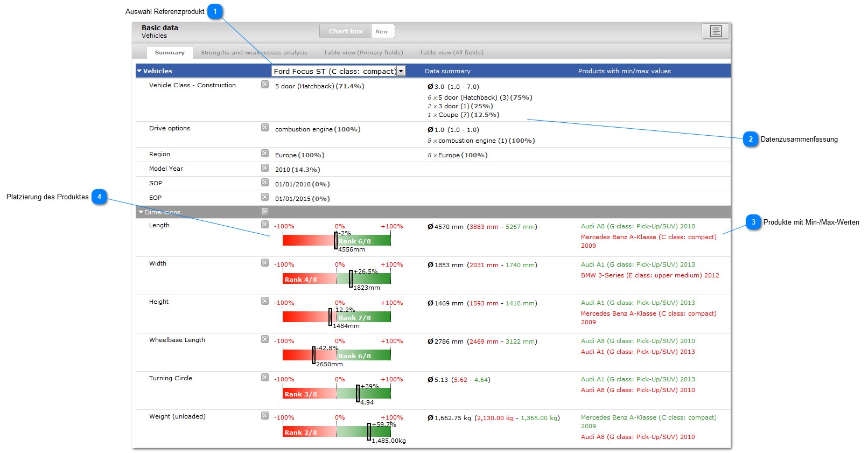This screenshot has height=453, width=868.
Task: Remove the EOP row
Action: [265, 197]
